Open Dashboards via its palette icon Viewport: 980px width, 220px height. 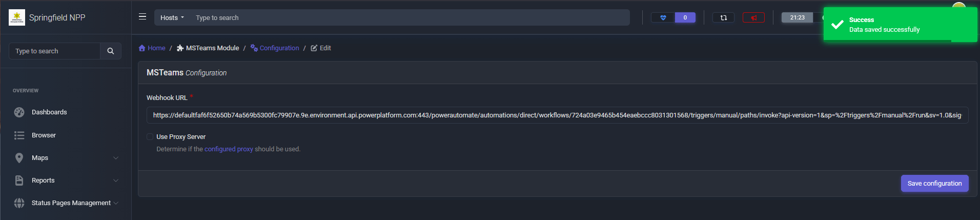(19, 112)
